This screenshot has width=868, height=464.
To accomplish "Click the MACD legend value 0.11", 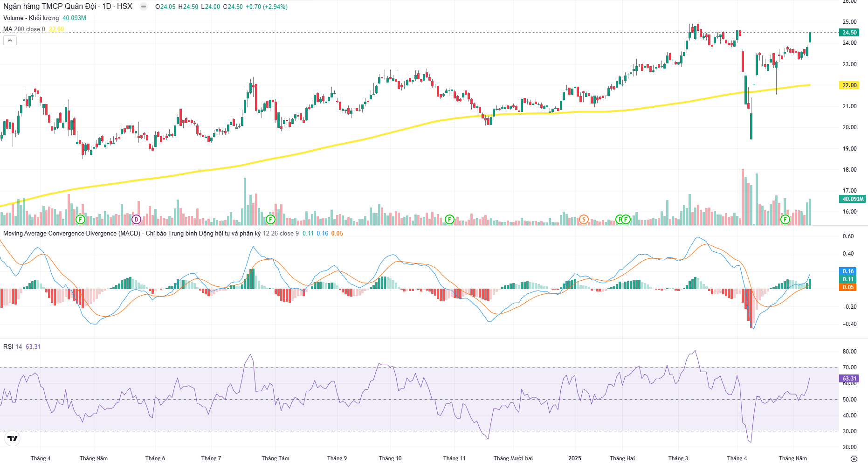I will pyautogui.click(x=308, y=233).
